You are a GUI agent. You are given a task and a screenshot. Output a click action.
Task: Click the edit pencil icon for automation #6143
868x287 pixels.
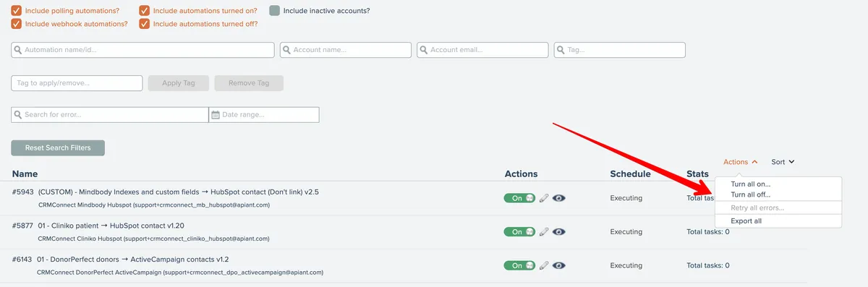tap(544, 265)
